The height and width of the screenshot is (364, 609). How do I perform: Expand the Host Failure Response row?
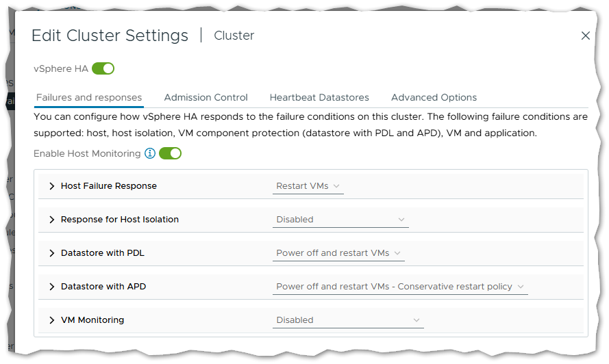[x=52, y=186]
